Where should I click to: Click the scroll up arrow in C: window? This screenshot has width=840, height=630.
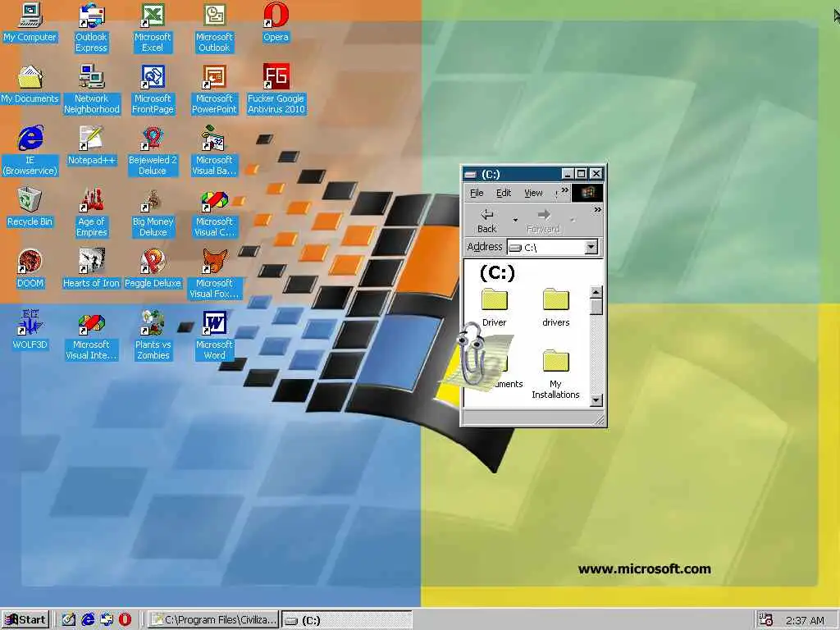pyautogui.click(x=596, y=293)
